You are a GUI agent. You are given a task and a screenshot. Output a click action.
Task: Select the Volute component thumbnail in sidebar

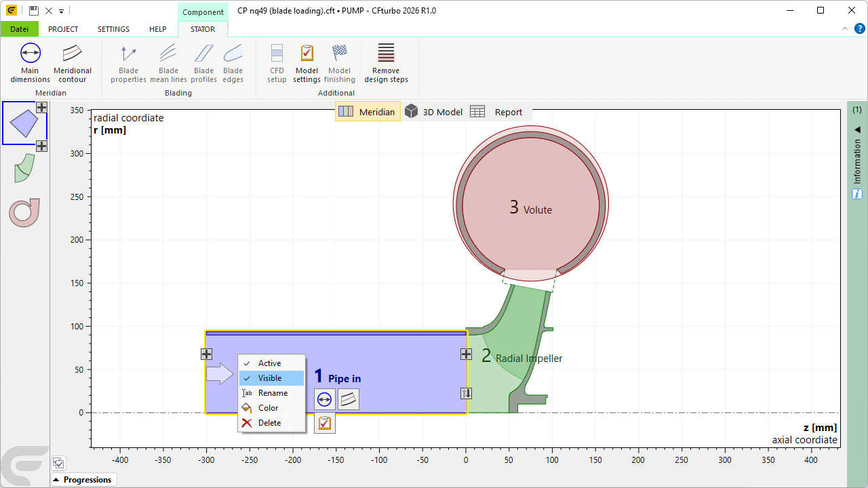point(24,212)
